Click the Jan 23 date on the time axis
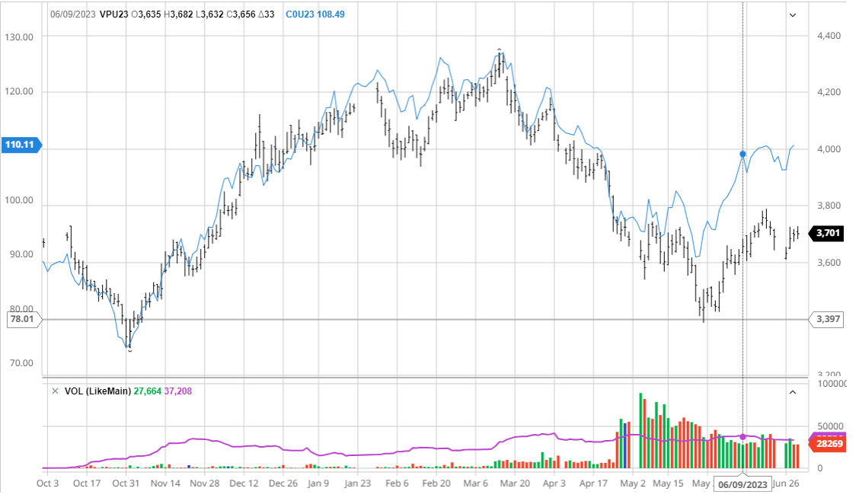The height and width of the screenshot is (504, 859). coord(357,483)
